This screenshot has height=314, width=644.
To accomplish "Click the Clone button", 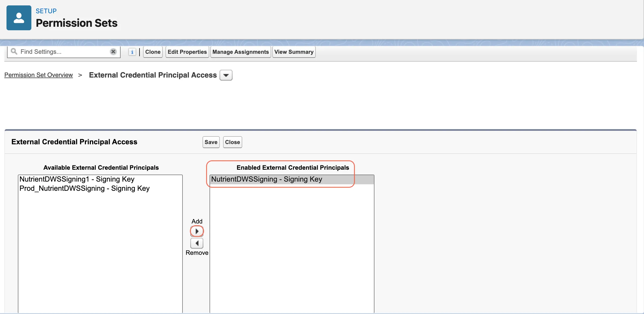I will 153,52.
